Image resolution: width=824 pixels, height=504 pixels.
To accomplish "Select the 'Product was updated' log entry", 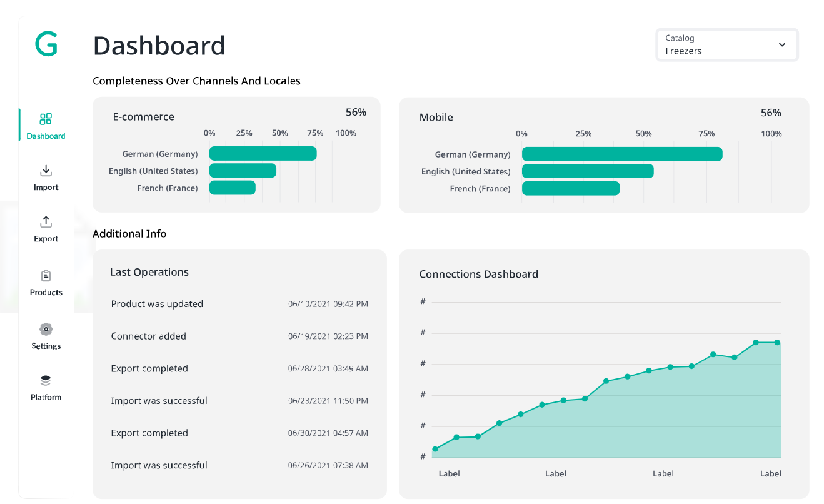I will (157, 304).
